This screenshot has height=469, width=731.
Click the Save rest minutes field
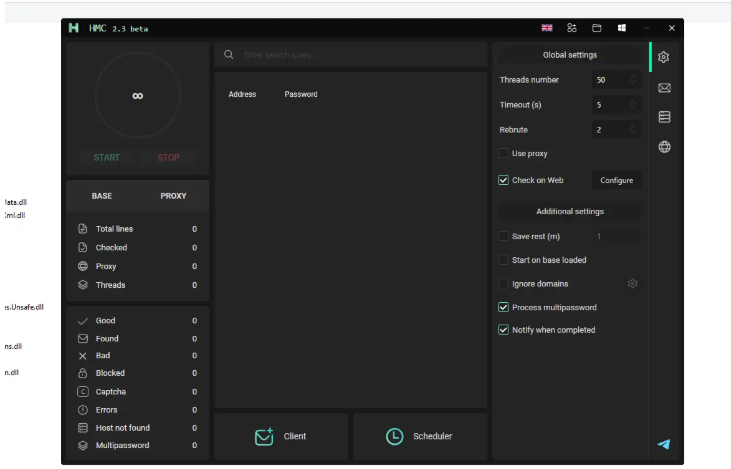[616, 236]
